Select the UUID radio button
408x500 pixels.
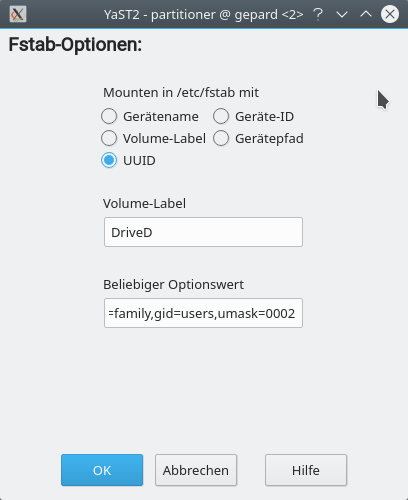tap(109, 160)
